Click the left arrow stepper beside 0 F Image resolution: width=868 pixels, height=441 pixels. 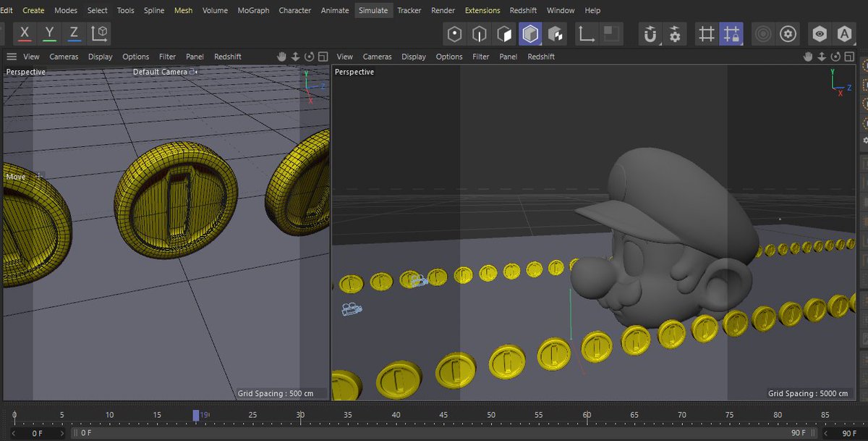tap(12, 433)
